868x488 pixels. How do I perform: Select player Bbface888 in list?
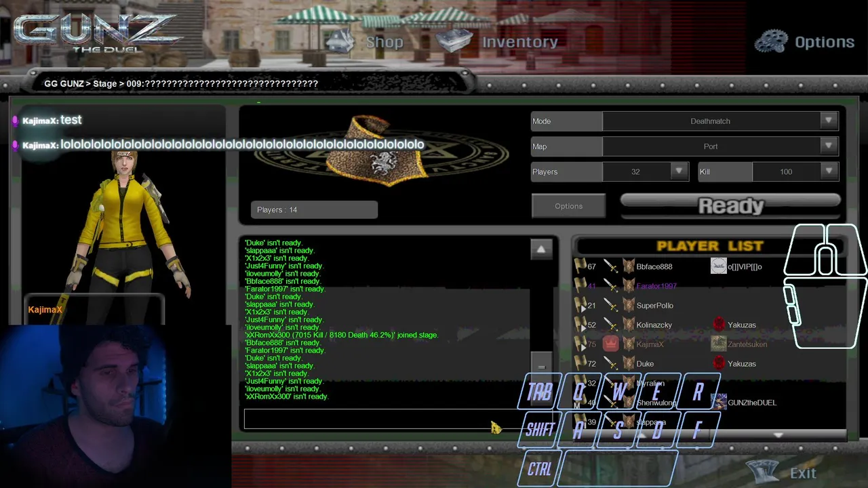(x=654, y=266)
